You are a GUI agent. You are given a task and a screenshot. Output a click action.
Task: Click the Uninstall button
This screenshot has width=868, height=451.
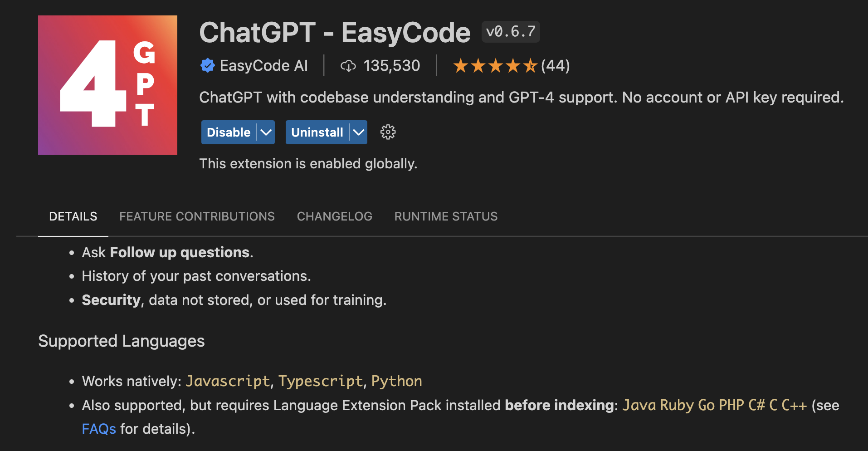tap(317, 132)
